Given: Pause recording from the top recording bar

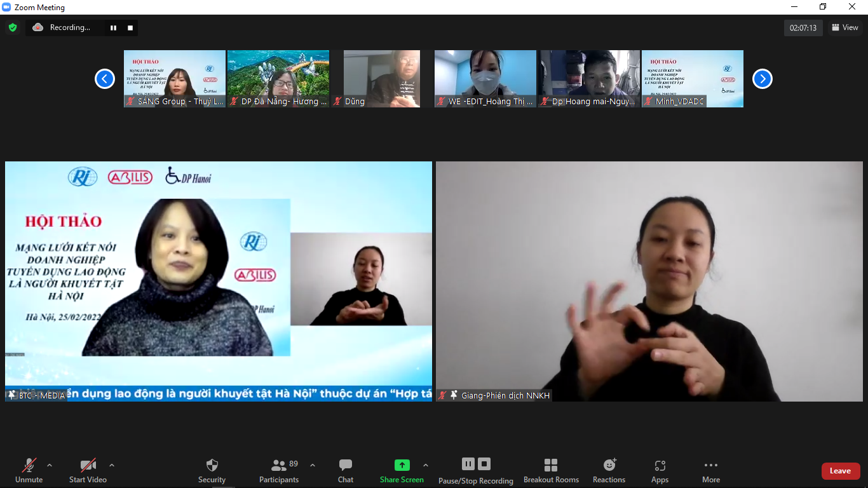Looking at the screenshot, I should [x=113, y=28].
